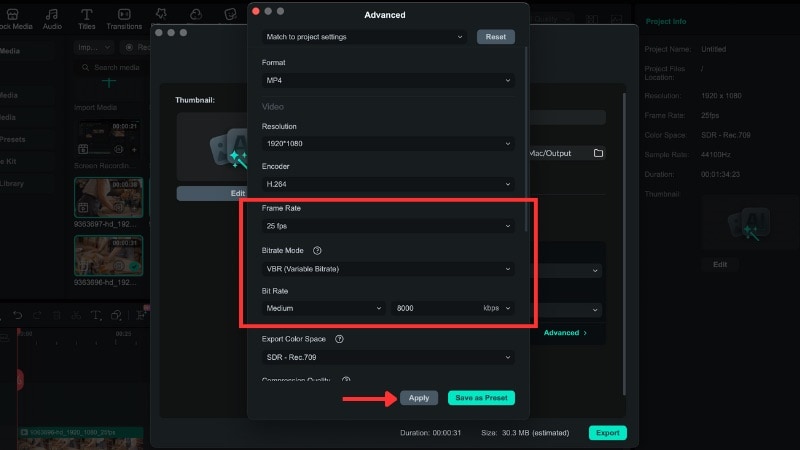Click the Redo arrow in timeline toolbar
Screen dimensions: 800x450
37,316
